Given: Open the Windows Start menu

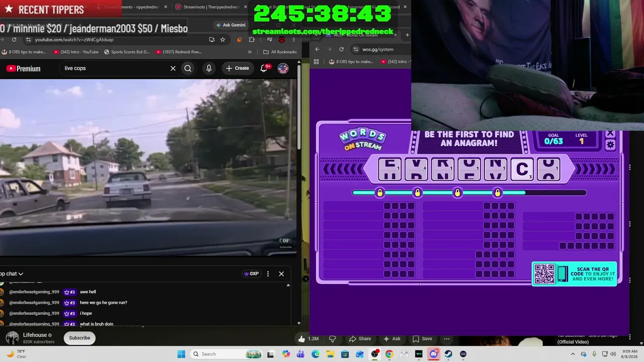Looking at the screenshot, I should (181, 354).
